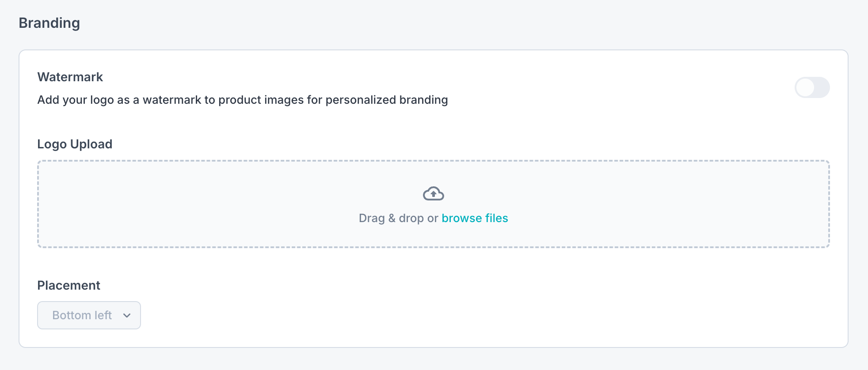
Task: Click the chevron arrow in Placement dropdown
Action: [127, 315]
